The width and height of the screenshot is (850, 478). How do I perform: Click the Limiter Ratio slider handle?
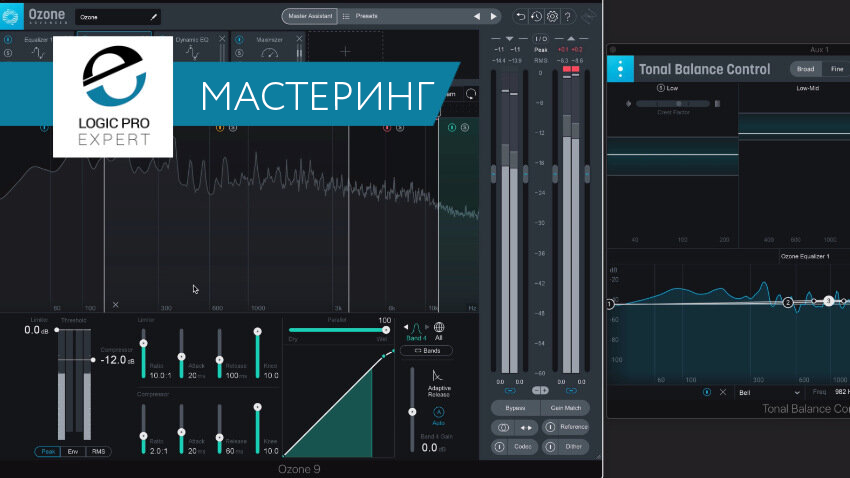(144, 343)
